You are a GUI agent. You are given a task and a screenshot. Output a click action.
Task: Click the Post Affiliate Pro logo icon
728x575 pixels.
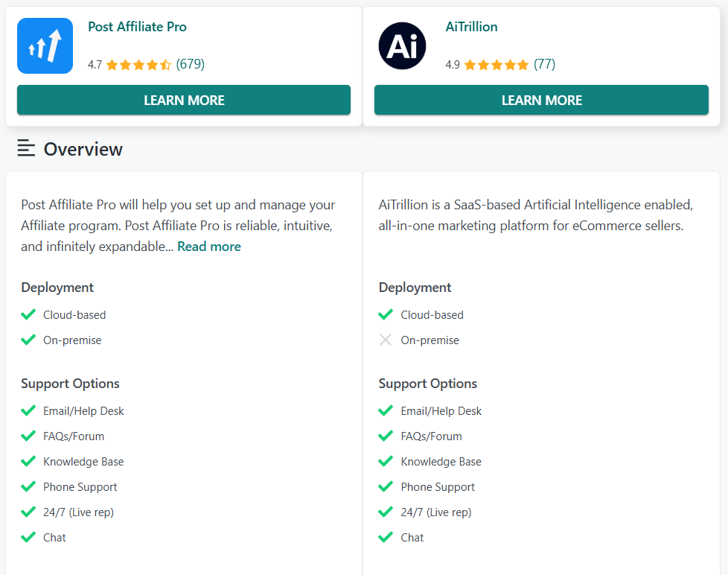(x=45, y=45)
